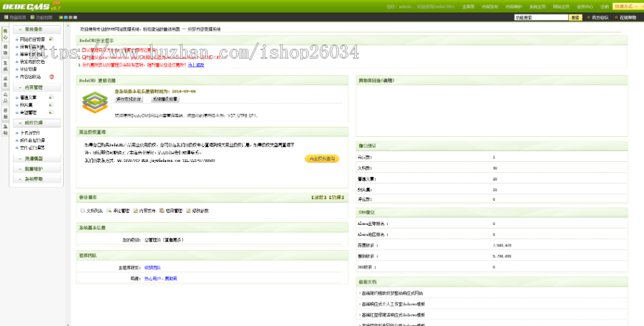Click the 功能地图 (function map) icon
The image size is (644, 326).
(x=32, y=17)
